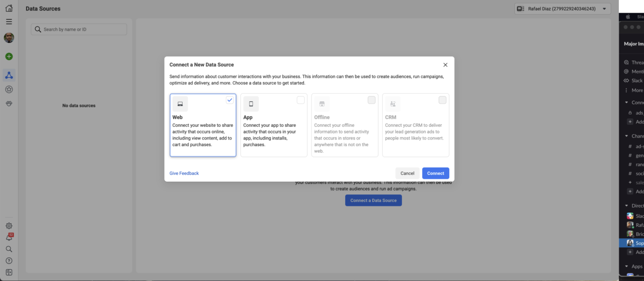Open the Rafael Diaz account dropdown
644x281 pixels.
click(x=562, y=9)
